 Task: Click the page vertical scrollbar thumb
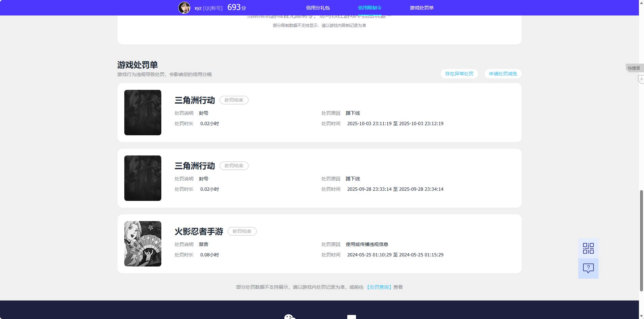(x=641, y=241)
